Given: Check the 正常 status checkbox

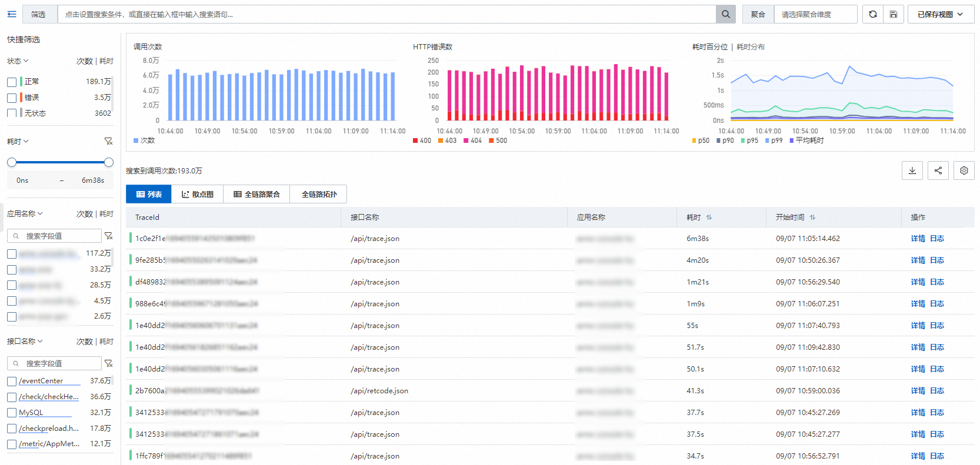Looking at the screenshot, I should [x=12, y=82].
